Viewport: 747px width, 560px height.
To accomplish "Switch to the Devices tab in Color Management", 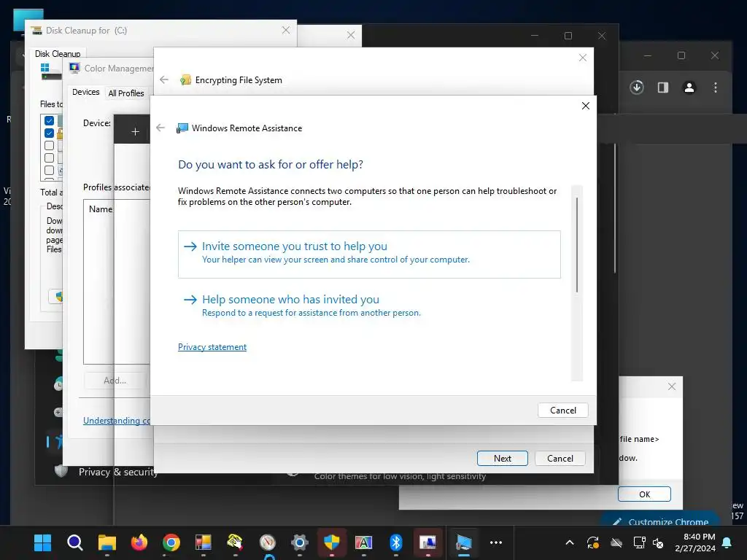I will 86,93.
